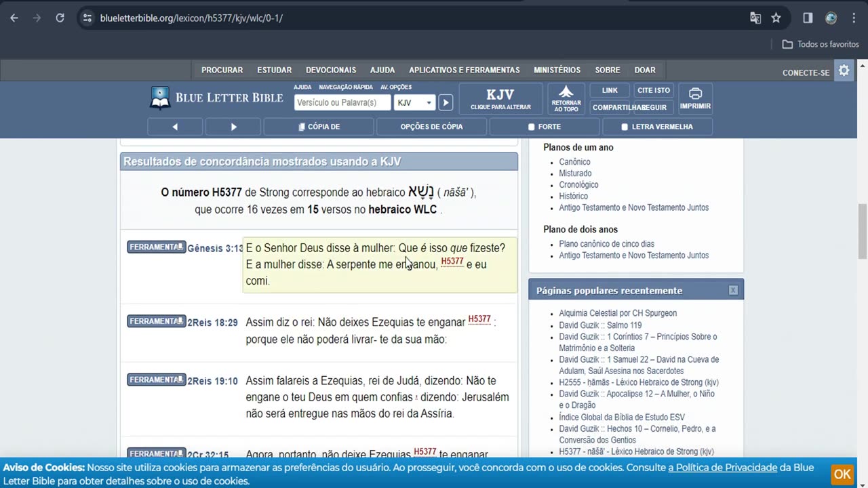Open Aplicativos e Ferramentas menu
The width and height of the screenshot is (868, 488).
(465, 70)
